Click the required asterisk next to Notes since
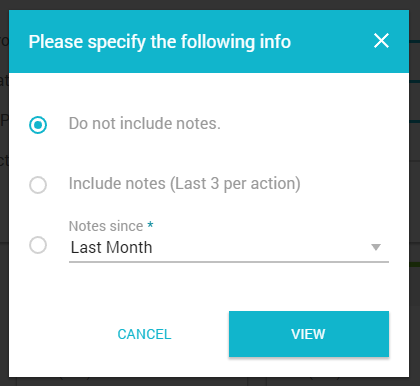 (150, 224)
